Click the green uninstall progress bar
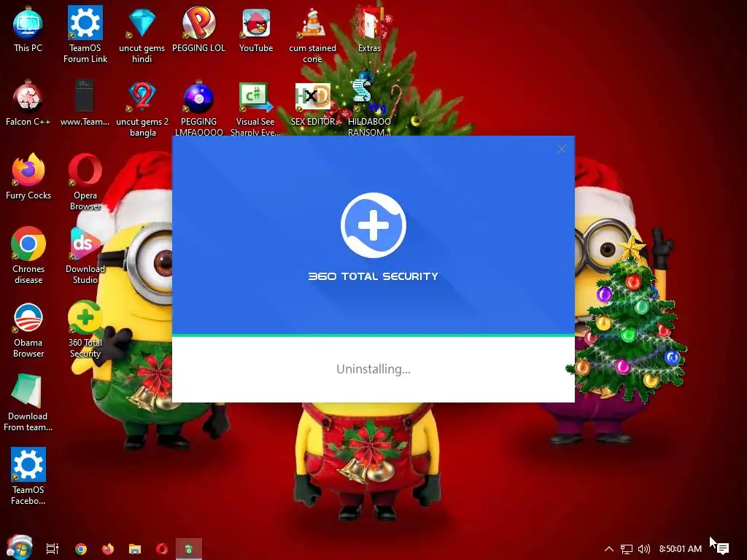Screen dimensions: 747x560 click(373, 335)
